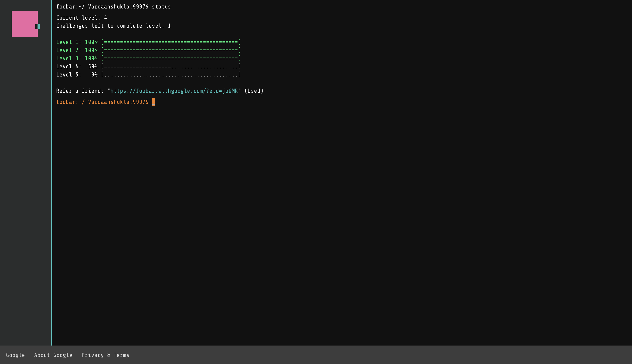The image size is (632, 364).
Task: Click the small teal marker on pink square
Action: coord(39,26)
